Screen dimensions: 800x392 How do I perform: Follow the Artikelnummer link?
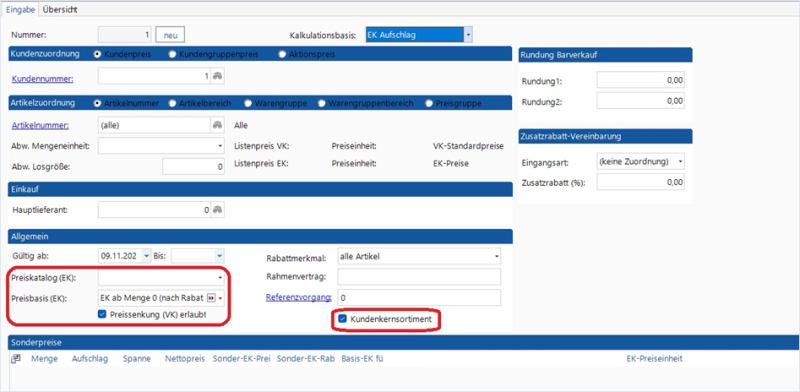pos(40,126)
